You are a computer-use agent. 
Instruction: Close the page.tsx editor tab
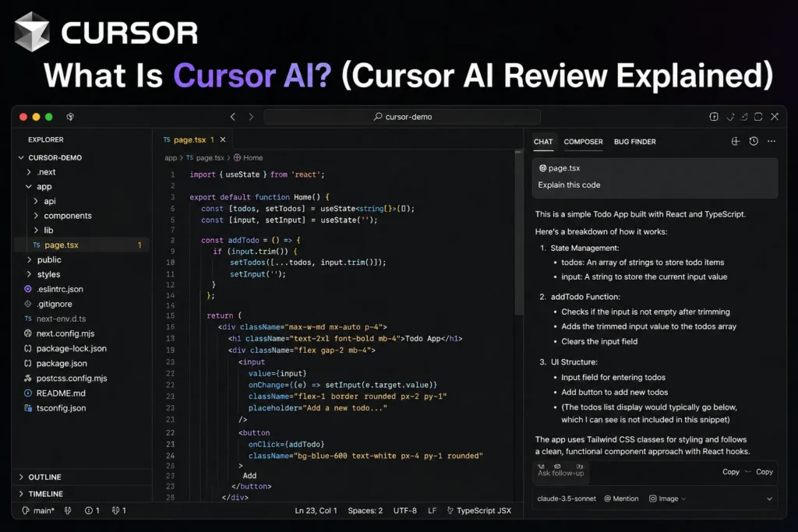[222, 139]
